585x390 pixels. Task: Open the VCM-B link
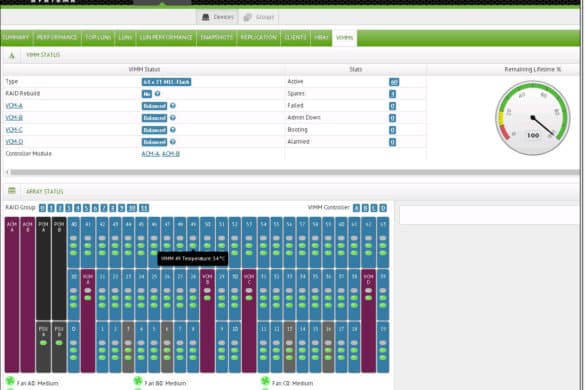click(x=14, y=118)
